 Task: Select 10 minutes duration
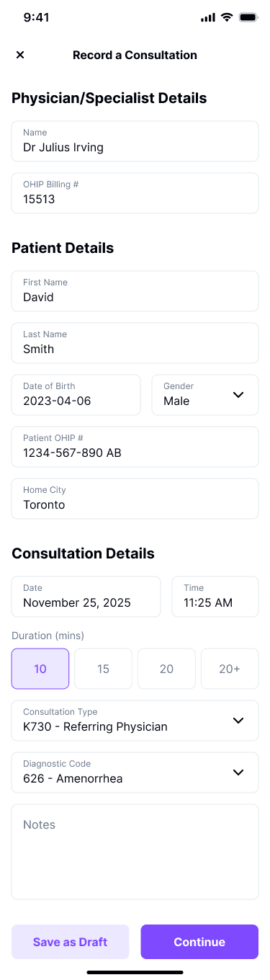(40, 669)
